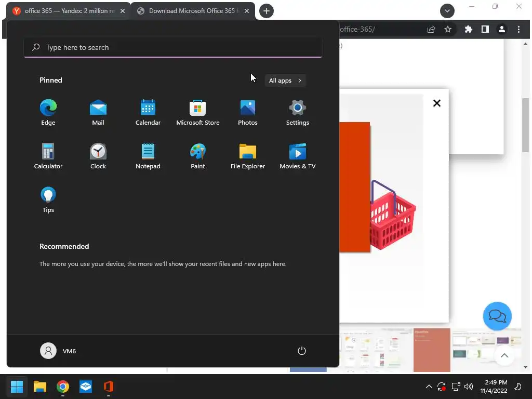Open File Explorer from the taskbar
The width and height of the screenshot is (532, 399).
coord(39,387)
